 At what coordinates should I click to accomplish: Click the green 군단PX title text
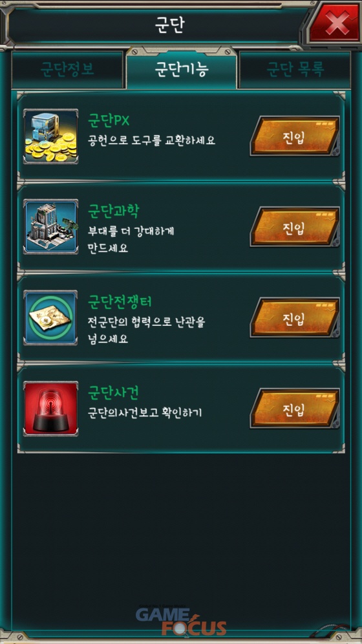click(x=109, y=121)
